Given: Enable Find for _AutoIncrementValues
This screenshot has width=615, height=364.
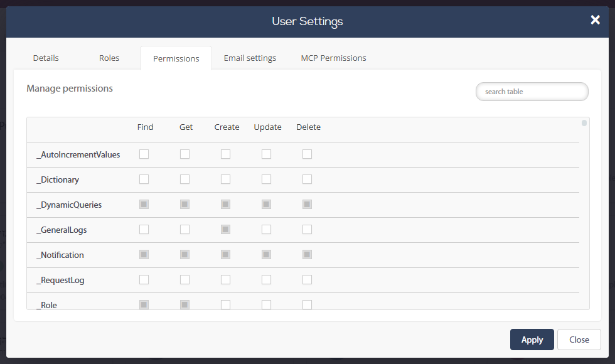Looking at the screenshot, I should (x=144, y=154).
